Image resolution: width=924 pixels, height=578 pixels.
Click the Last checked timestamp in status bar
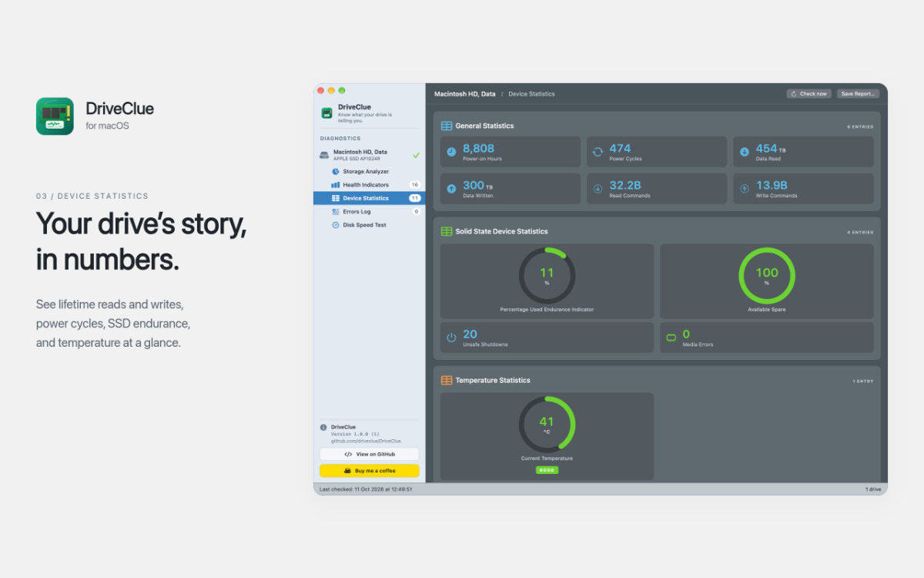pyautogui.click(x=366, y=489)
